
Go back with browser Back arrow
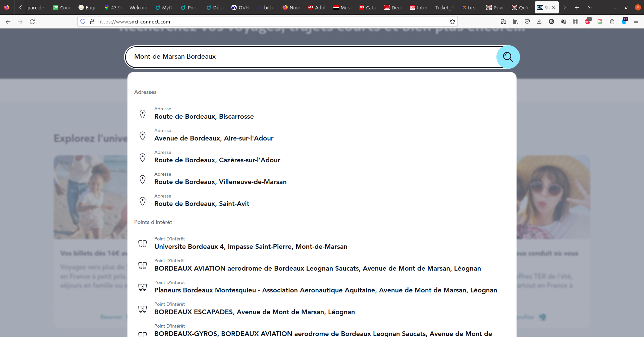click(8, 21)
